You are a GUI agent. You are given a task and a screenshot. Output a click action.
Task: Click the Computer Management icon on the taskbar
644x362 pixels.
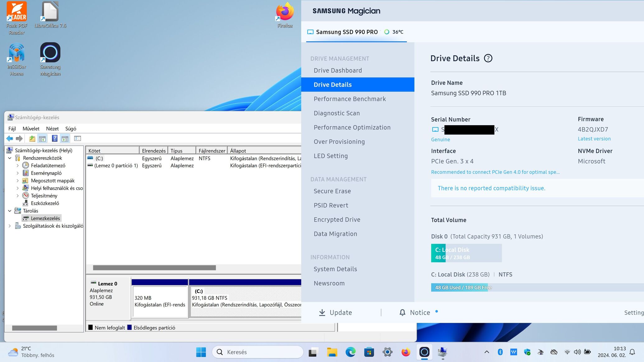click(x=442, y=352)
